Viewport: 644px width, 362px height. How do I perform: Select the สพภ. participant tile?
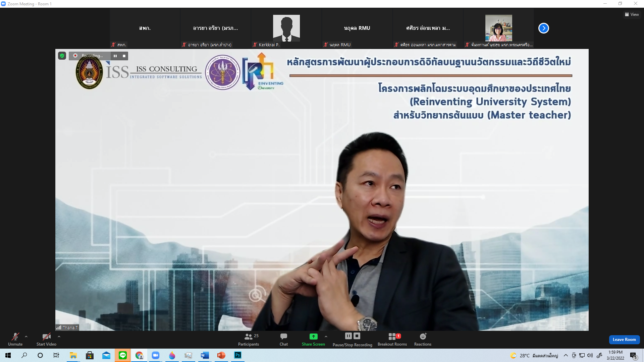coord(145,28)
